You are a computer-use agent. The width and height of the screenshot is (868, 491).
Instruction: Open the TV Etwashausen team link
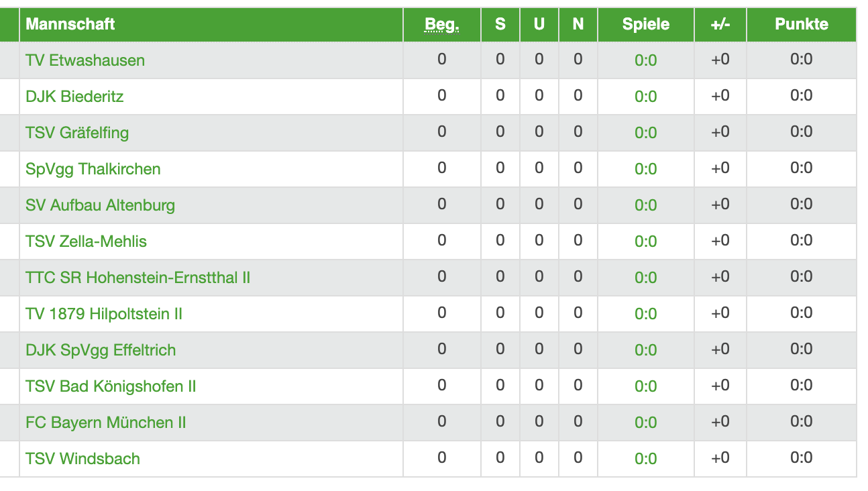coord(85,60)
